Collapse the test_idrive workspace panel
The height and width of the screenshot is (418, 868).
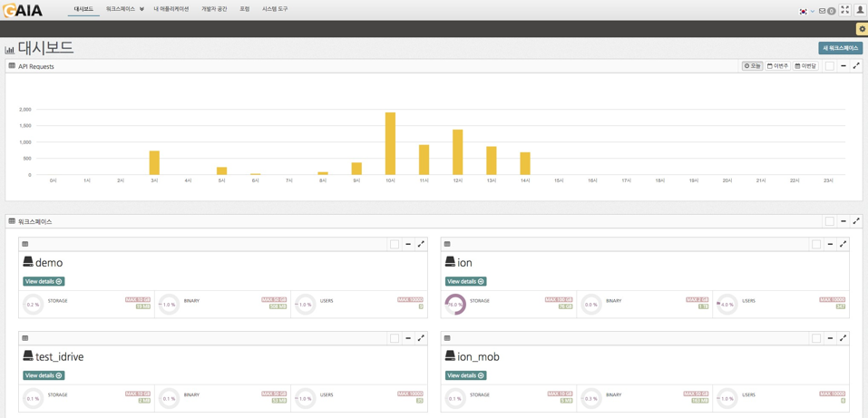coord(408,338)
